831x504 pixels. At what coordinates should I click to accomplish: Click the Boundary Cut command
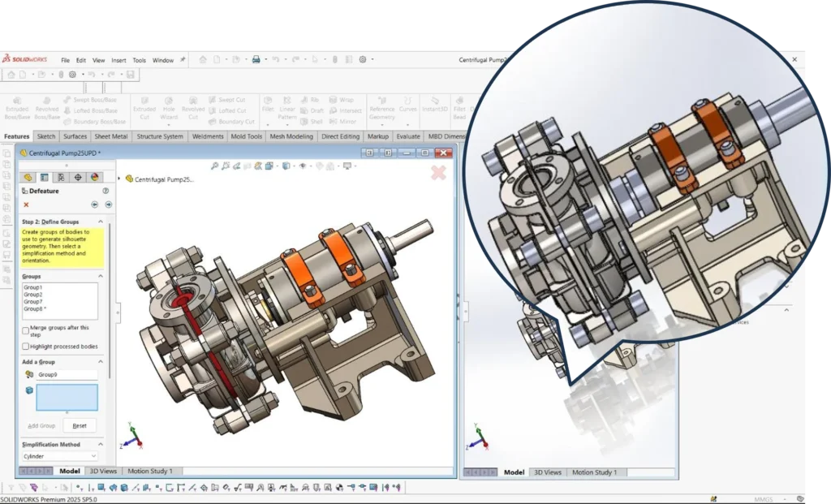pyautogui.click(x=231, y=122)
